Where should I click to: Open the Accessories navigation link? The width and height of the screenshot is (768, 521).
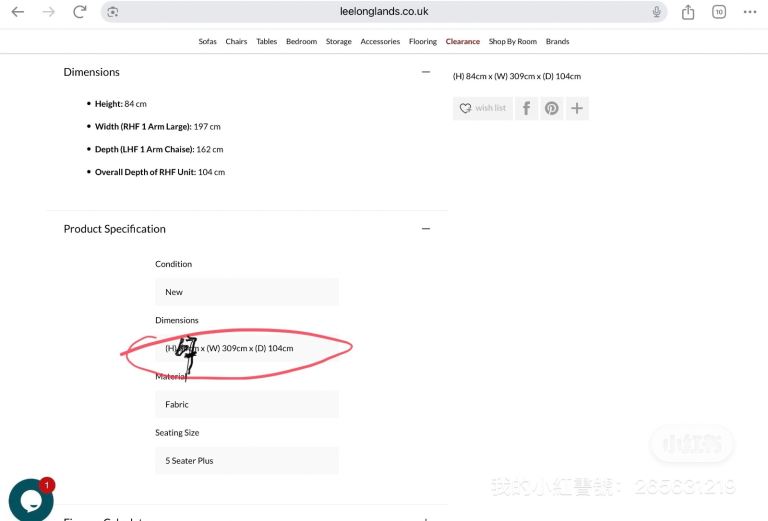point(380,42)
